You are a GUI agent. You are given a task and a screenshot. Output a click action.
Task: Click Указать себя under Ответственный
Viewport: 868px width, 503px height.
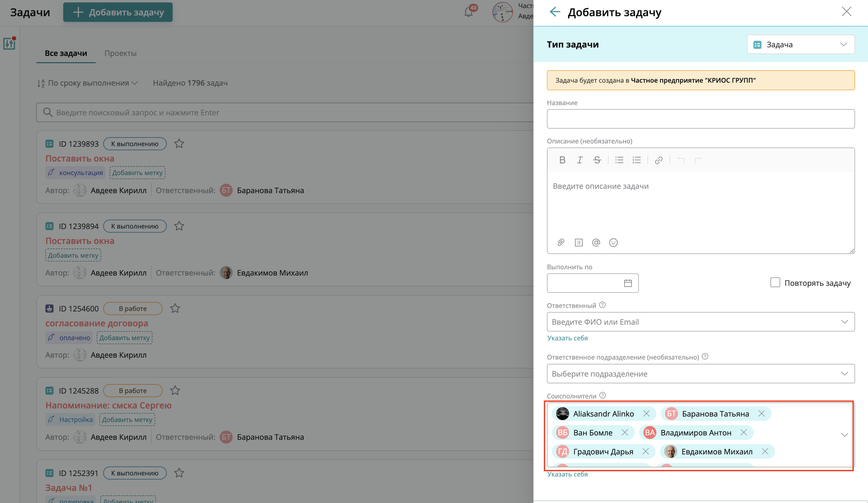pyautogui.click(x=567, y=338)
